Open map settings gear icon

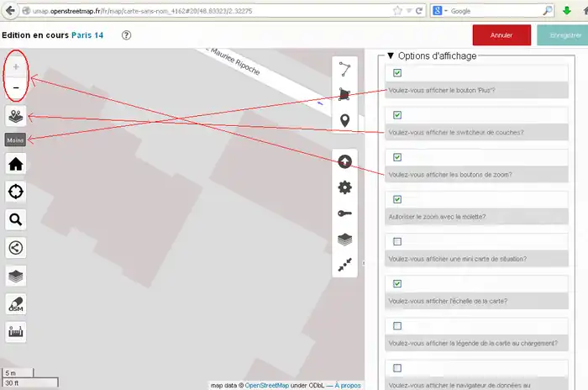tap(344, 187)
